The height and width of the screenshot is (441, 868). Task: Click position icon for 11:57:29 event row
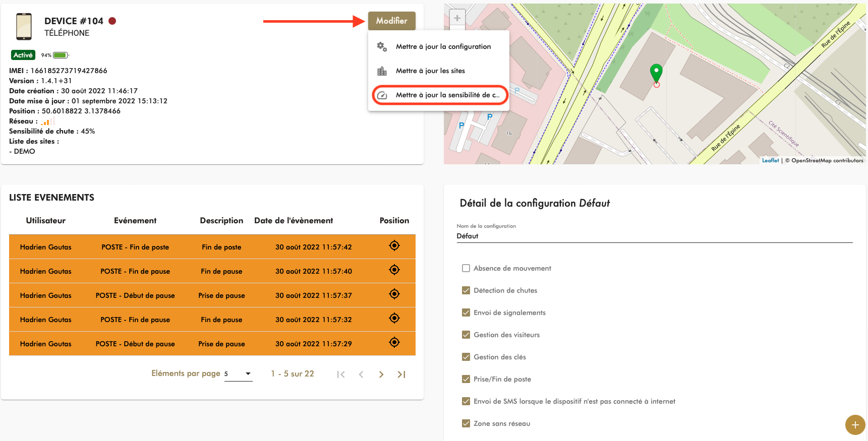tap(394, 342)
